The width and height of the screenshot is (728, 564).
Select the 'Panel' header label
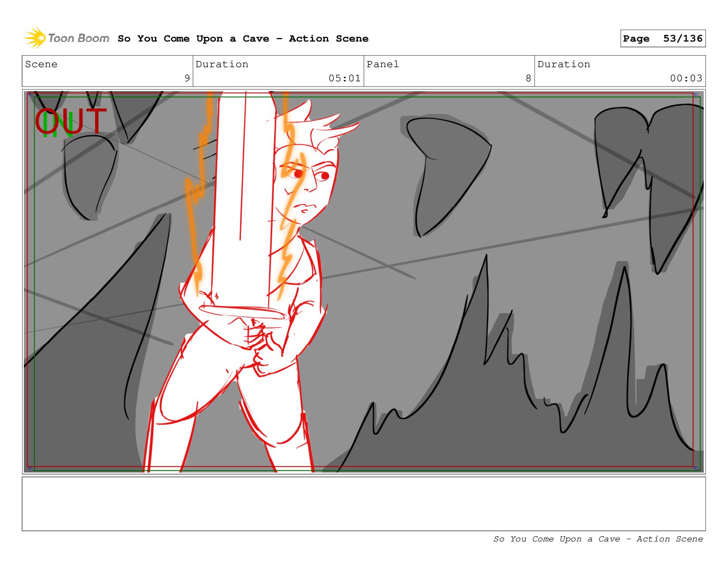383,64
